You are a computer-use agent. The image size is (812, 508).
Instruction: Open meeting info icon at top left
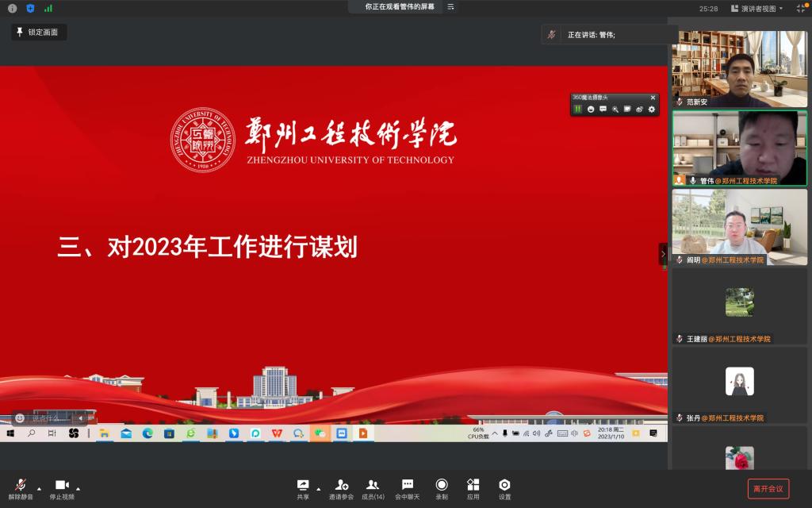[x=13, y=8]
